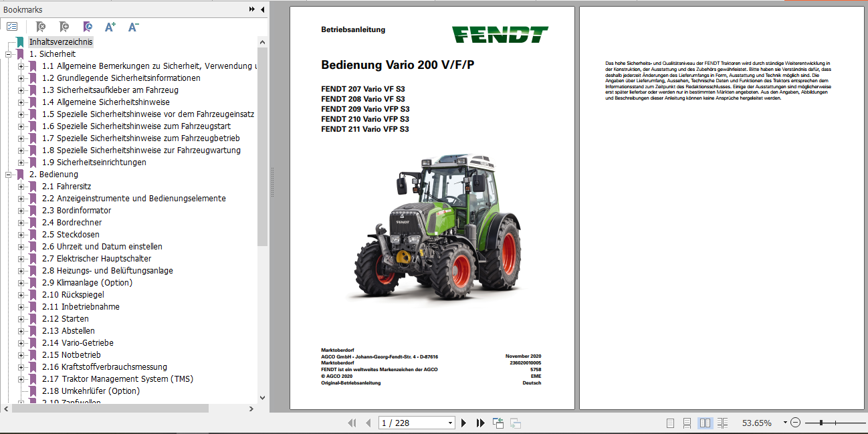This screenshot has width=868, height=434.
Task: Expand the 2.9 Klimaanlage (Option) node
Action: point(21,283)
